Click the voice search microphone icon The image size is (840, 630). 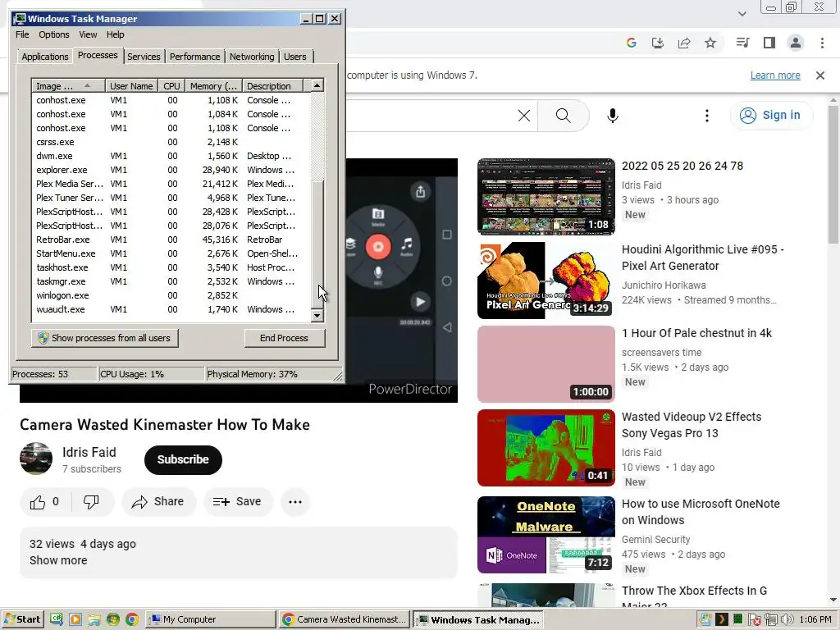pos(612,115)
